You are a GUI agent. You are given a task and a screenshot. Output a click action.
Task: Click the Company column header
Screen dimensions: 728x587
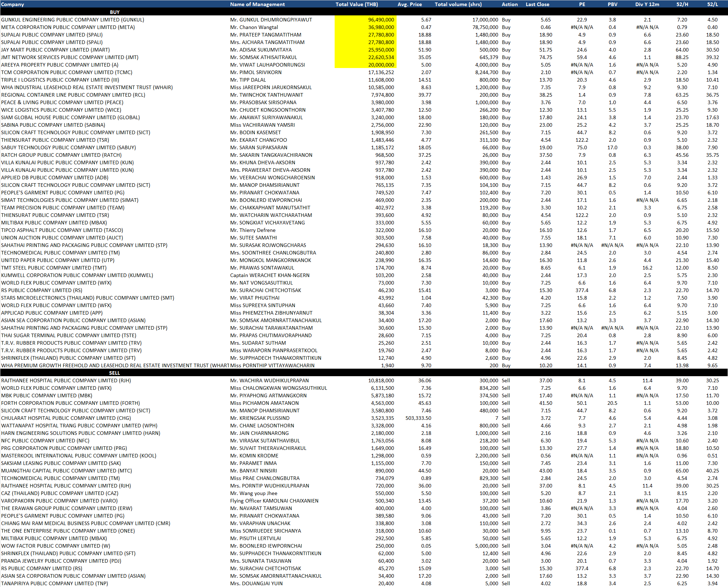(13, 4)
